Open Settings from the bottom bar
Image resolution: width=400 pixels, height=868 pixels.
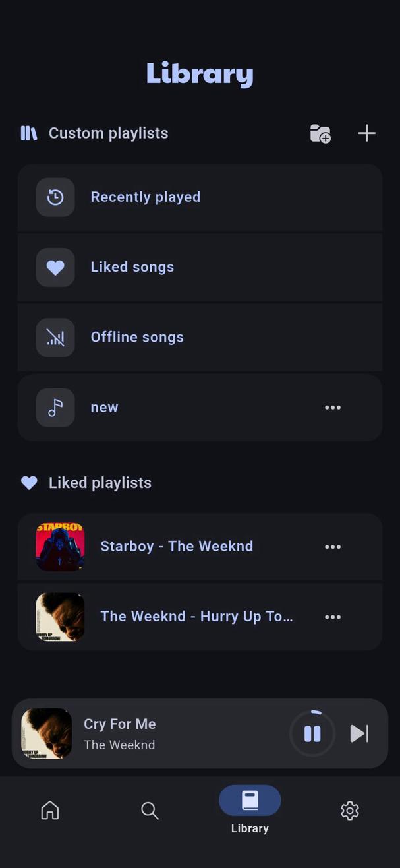(x=349, y=810)
